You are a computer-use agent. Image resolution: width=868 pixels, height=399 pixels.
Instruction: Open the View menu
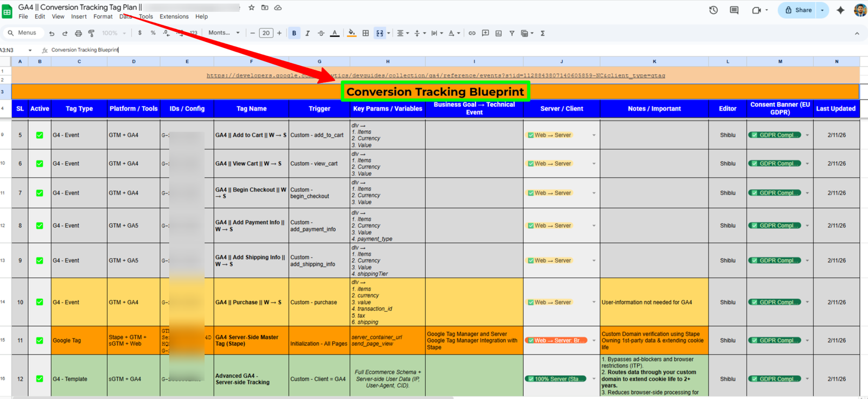[58, 17]
